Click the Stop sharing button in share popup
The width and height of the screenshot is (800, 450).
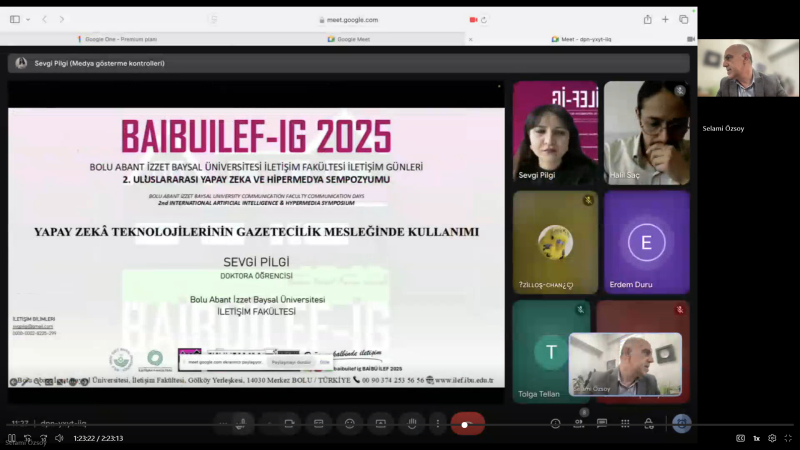click(291, 362)
